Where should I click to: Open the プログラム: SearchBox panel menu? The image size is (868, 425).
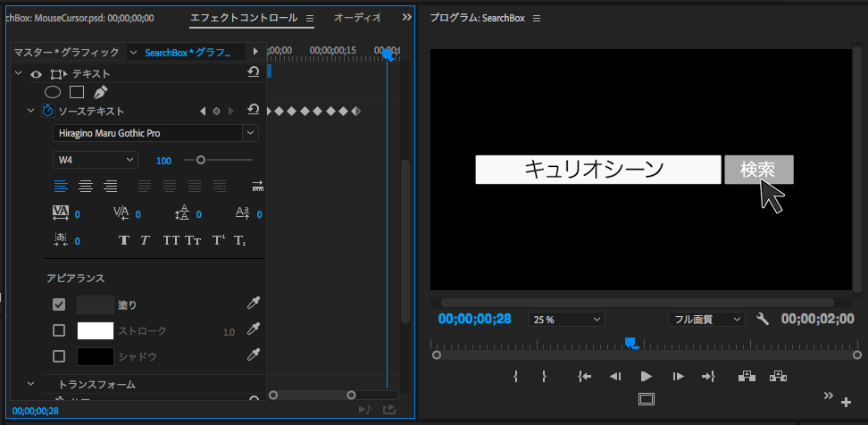[537, 19]
